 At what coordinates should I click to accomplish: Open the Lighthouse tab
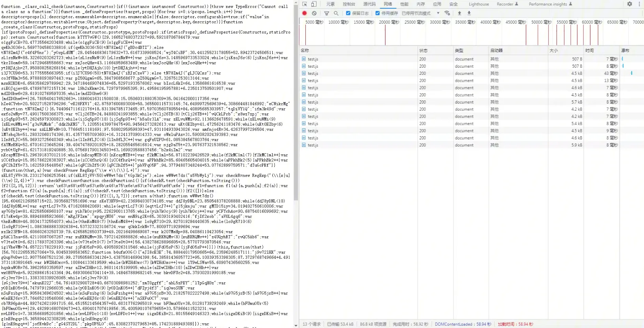pos(478,4)
